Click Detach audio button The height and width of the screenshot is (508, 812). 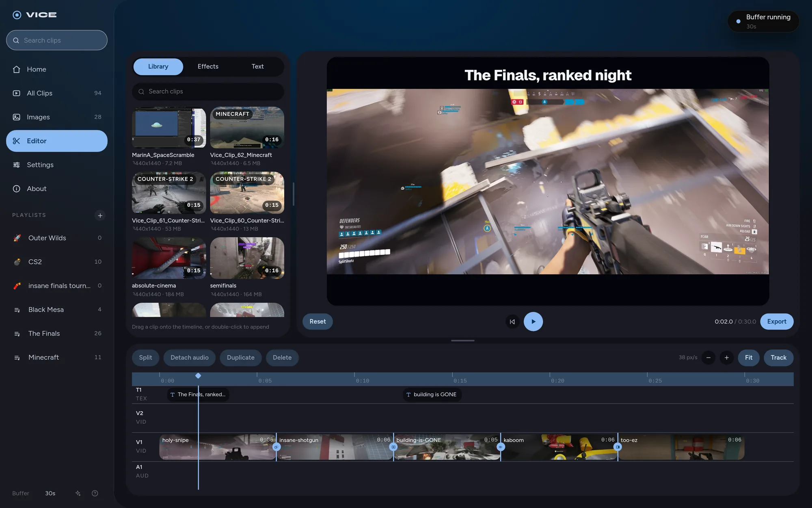coord(190,358)
